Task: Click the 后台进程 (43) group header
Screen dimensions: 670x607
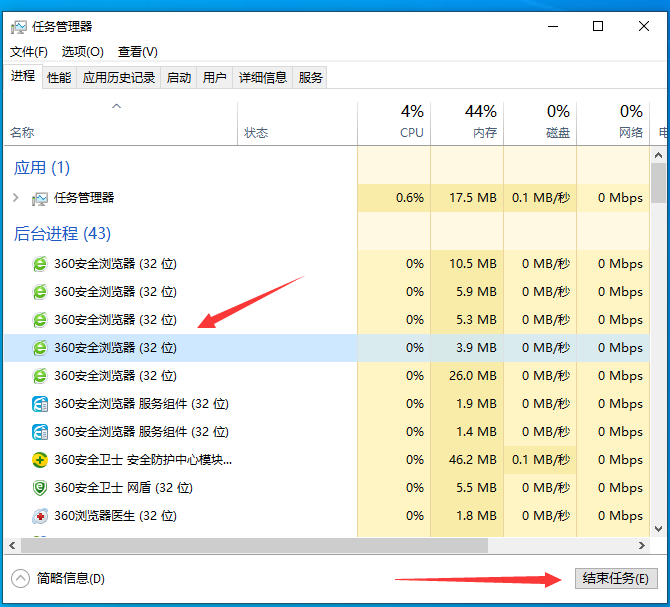Action: pos(62,234)
